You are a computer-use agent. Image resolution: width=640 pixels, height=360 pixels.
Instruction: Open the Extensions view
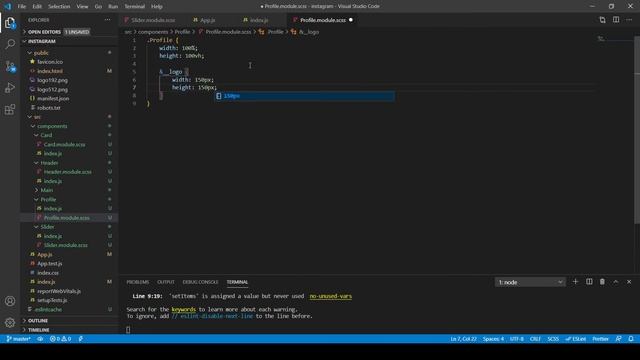tap(10, 109)
